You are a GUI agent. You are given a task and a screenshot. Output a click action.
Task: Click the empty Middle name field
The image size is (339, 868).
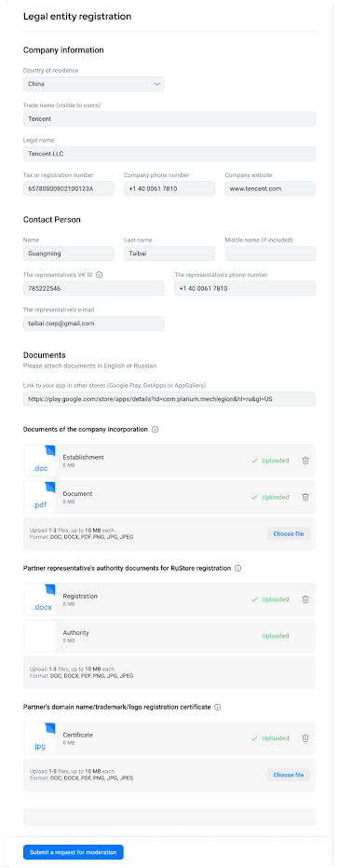click(x=270, y=254)
